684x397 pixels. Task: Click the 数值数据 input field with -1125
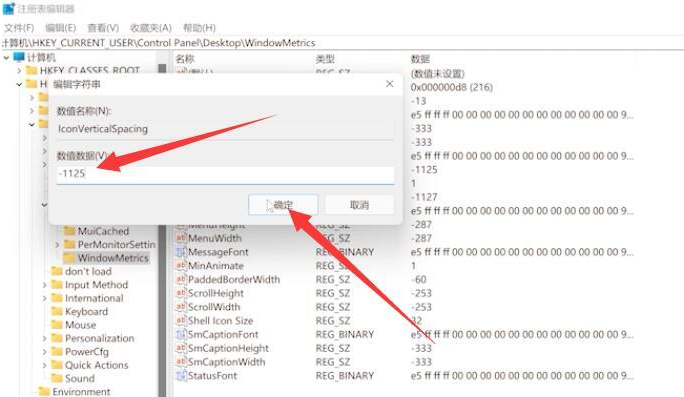point(226,174)
